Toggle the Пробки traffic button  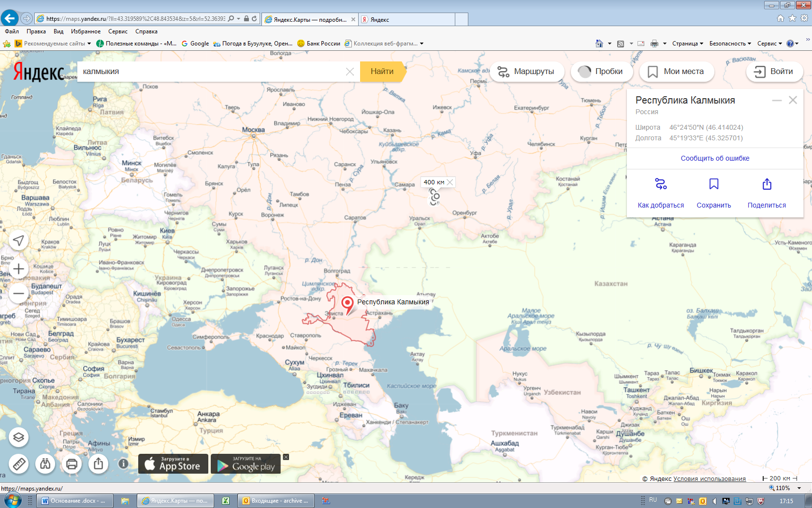coord(602,72)
